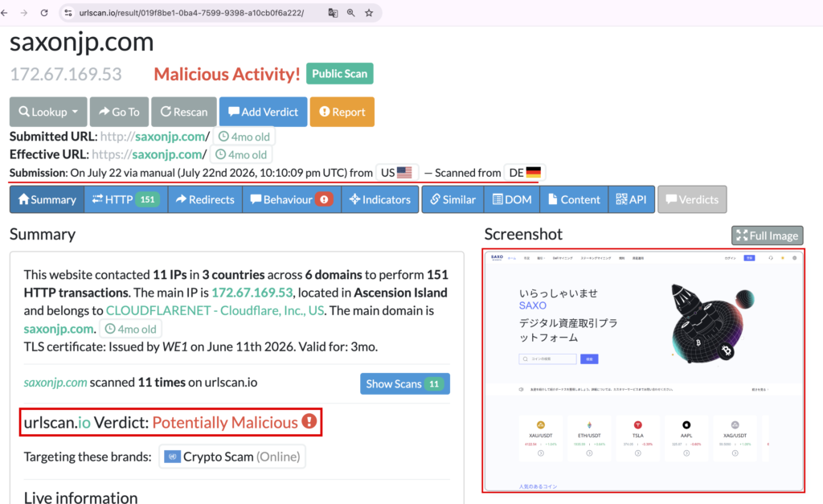823x504 pixels.
Task: Bookmark this page with the star icon
Action: (369, 13)
